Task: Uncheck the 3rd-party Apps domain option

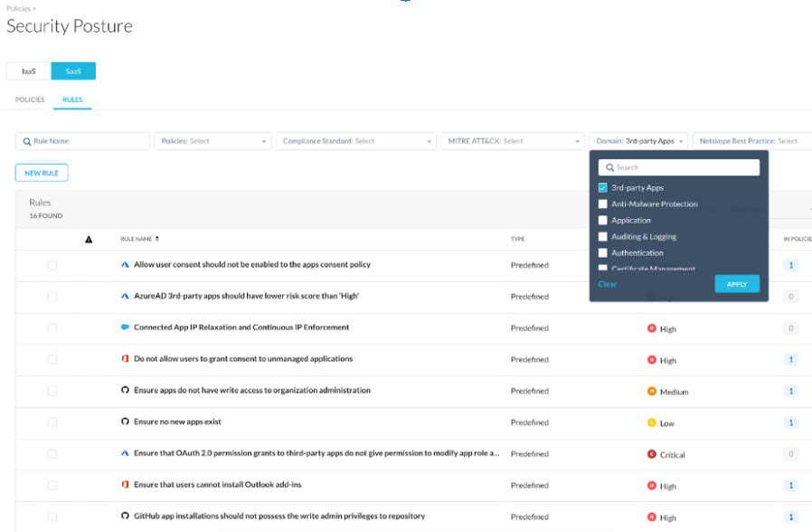Action: [x=603, y=187]
